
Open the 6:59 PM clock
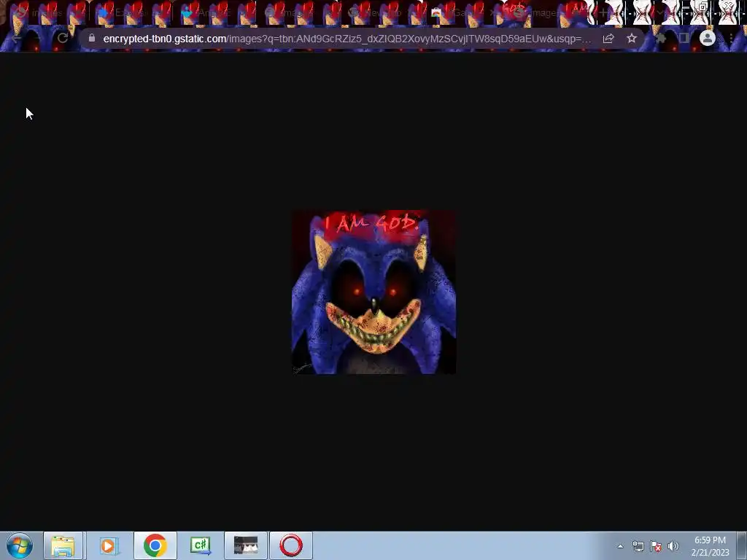pyautogui.click(x=710, y=546)
